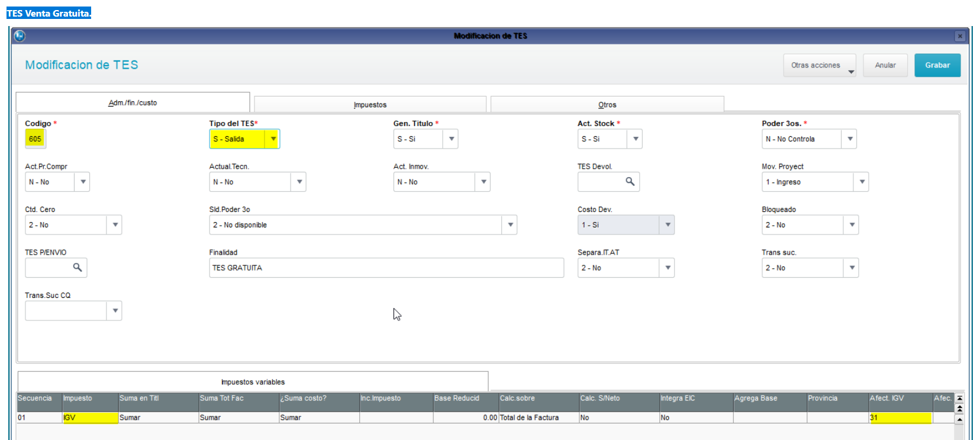The width and height of the screenshot is (980, 440).
Task: Click the Codigo field with 605
Action: click(x=36, y=139)
